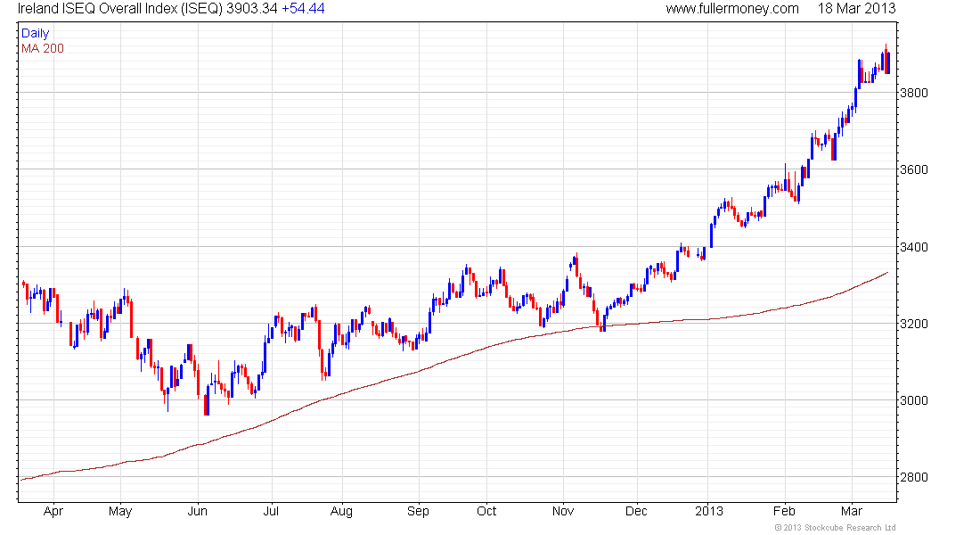Click the Apr x-axis label
This screenshot has height=535, width=980.
53,512
